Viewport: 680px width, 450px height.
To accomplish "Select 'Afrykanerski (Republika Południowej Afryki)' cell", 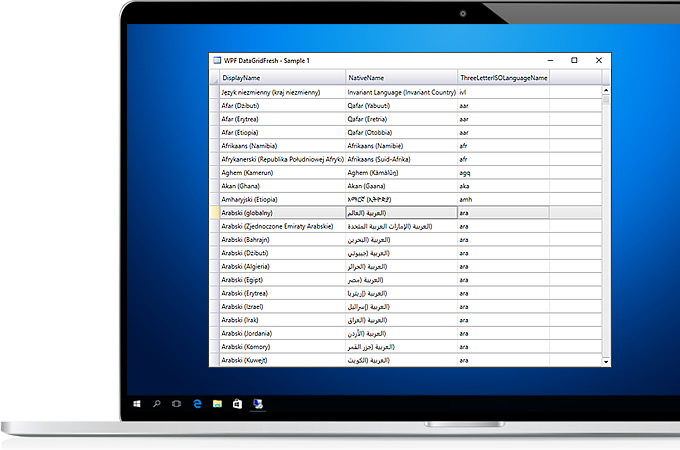I will point(282,159).
